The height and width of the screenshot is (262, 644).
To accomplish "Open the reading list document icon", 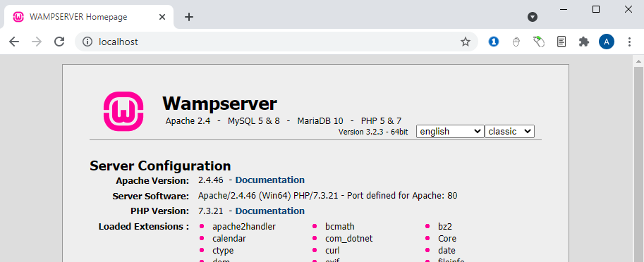I will [561, 42].
